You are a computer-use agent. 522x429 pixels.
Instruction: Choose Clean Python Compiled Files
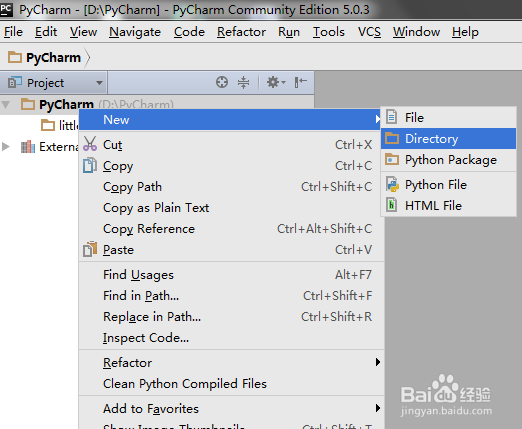point(231,383)
